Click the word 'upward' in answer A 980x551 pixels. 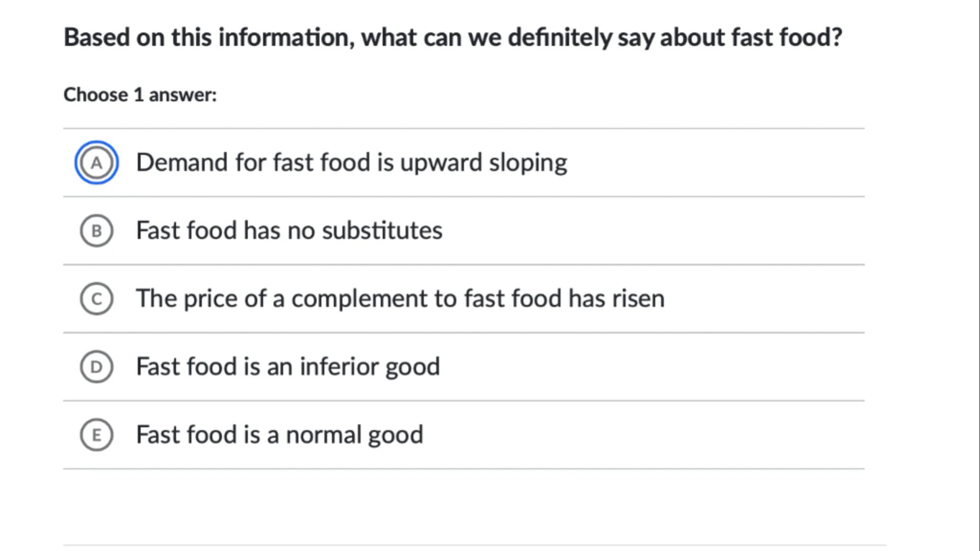click(441, 163)
